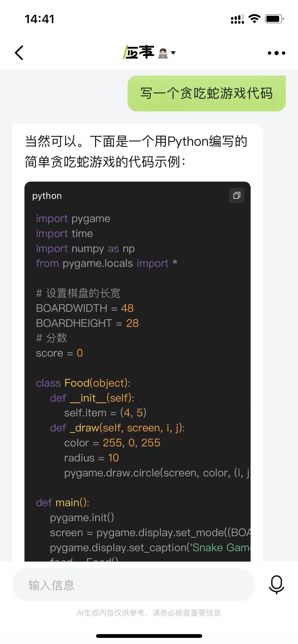The width and height of the screenshot is (298, 644).
Task: Tap the back arrow in header
Action: (19, 53)
